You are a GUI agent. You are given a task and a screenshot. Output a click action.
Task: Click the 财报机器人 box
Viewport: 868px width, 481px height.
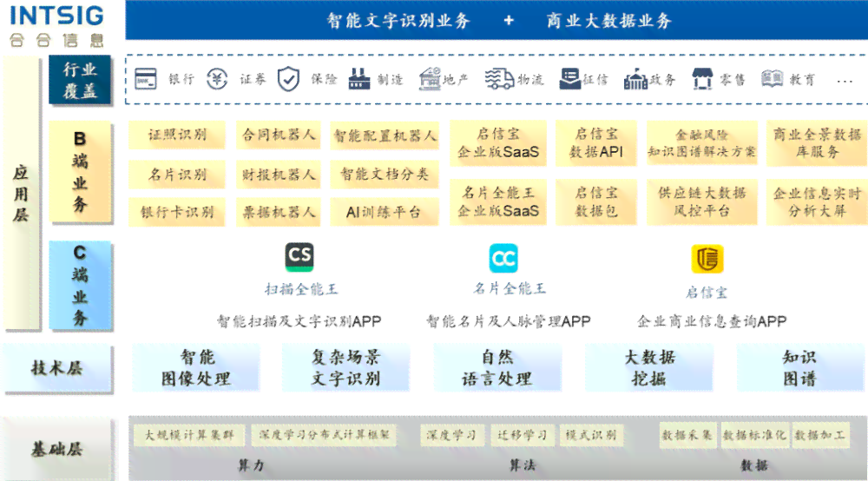click(x=279, y=175)
